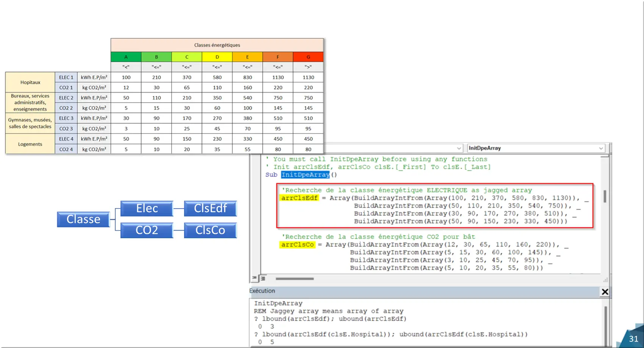Click the 'You must call InitDpeArray' comment

[377, 159]
